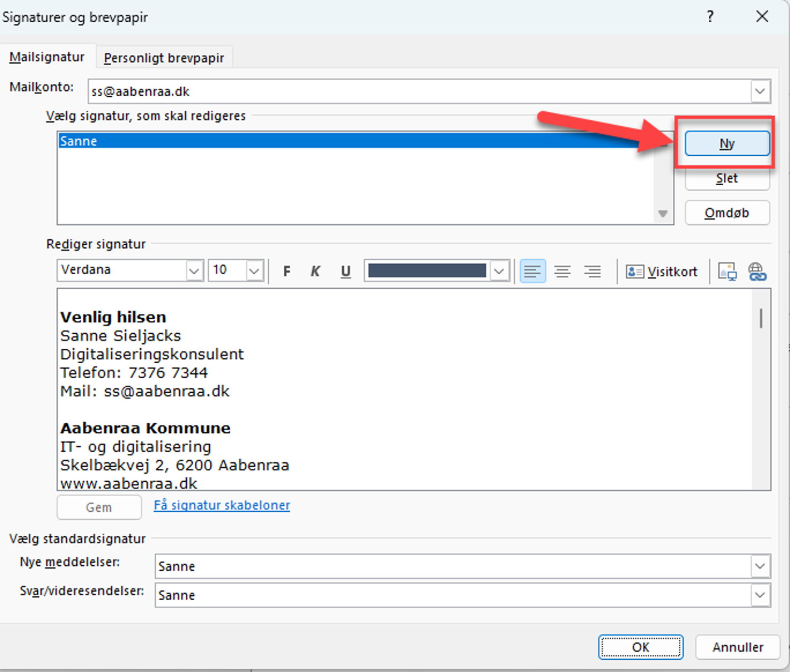
Task: Insert hyperlink icon in signature toolbar
Action: click(757, 271)
